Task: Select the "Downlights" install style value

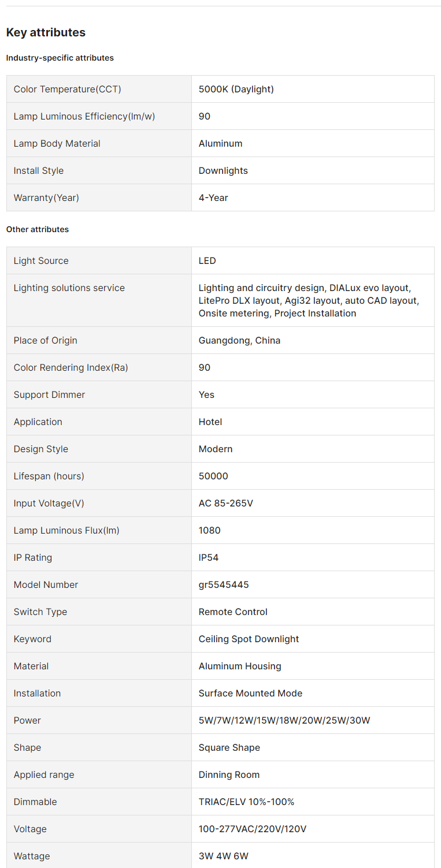Action: tap(223, 170)
